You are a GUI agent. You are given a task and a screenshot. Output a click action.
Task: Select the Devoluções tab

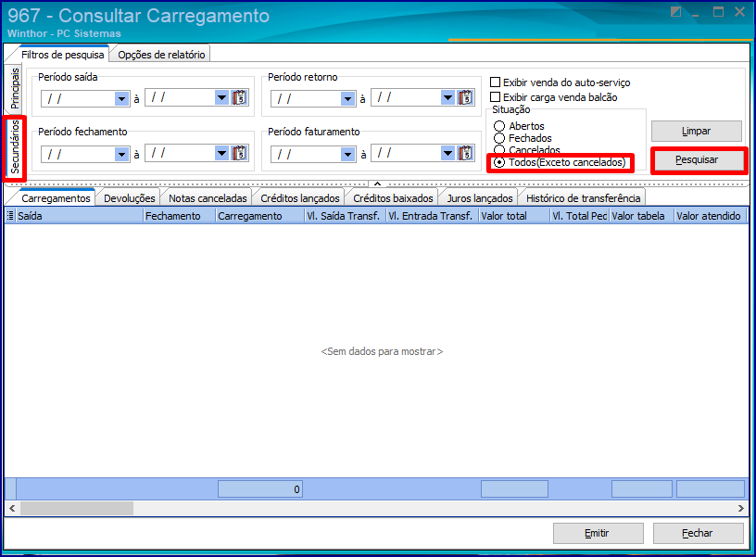[129, 198]
